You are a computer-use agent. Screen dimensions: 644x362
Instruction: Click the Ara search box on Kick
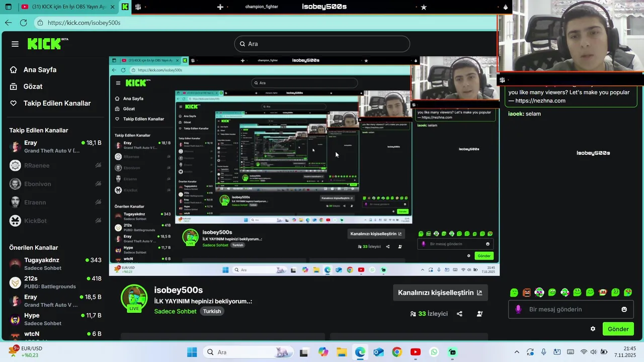(x=322, y=44)
